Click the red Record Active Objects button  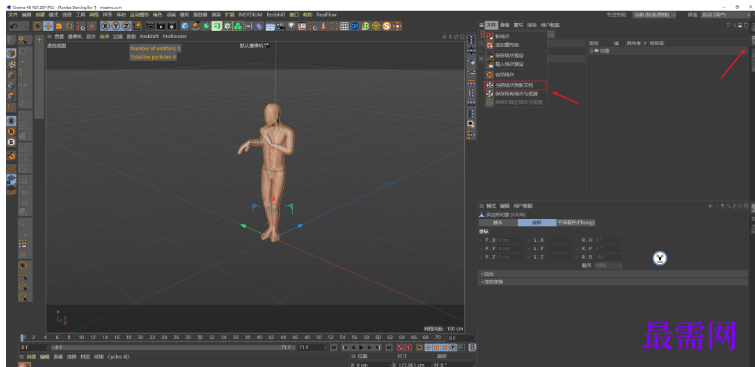pos(400,347)
